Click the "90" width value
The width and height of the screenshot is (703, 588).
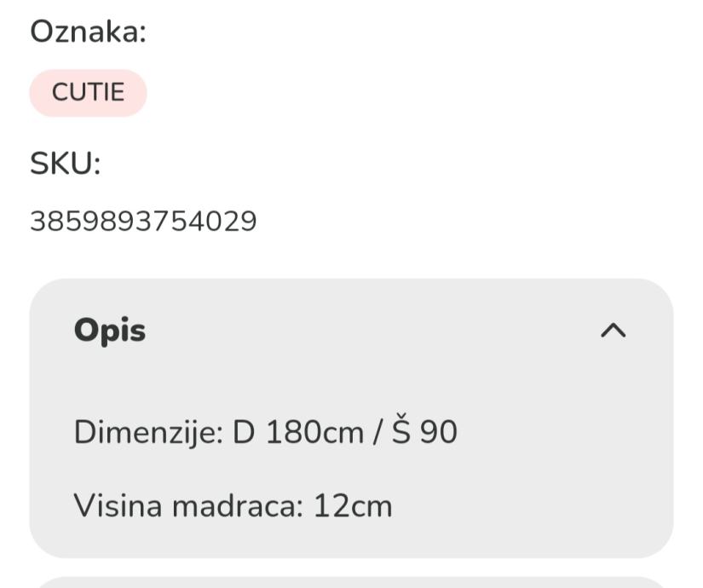pyautogui.click(x=439, y=432)
